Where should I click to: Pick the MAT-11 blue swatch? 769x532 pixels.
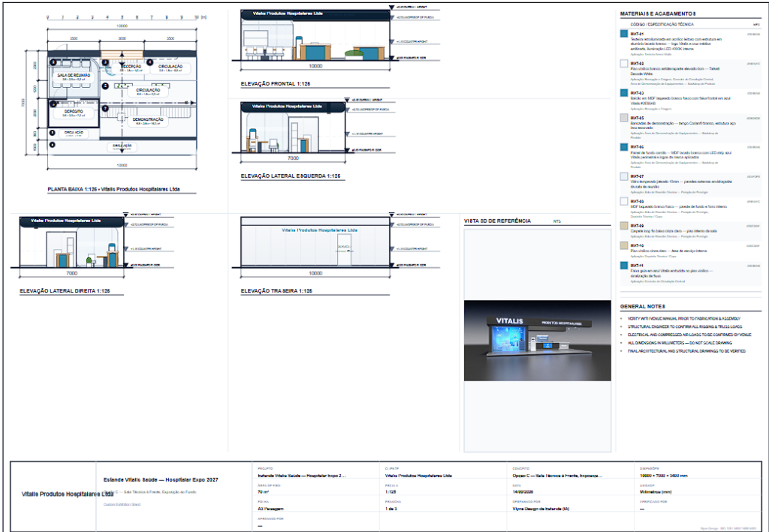point(624,266)
